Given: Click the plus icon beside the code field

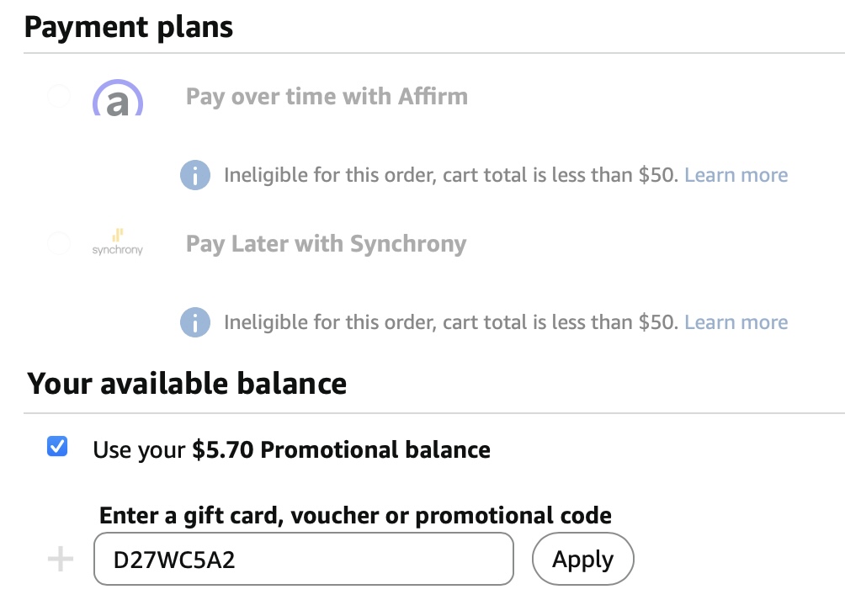Looking at the screenshot, I should [60, 560].
